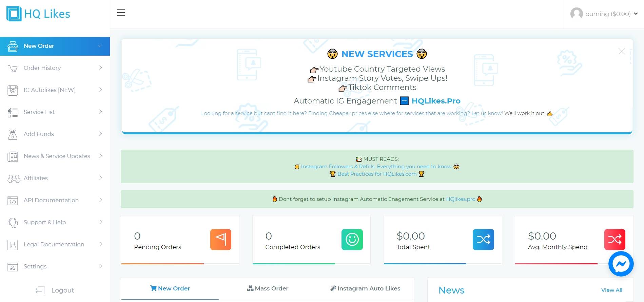Open Add Funds in the sidebar
The height and width of the screenshot is (302, 644).
tap(55, 134)
